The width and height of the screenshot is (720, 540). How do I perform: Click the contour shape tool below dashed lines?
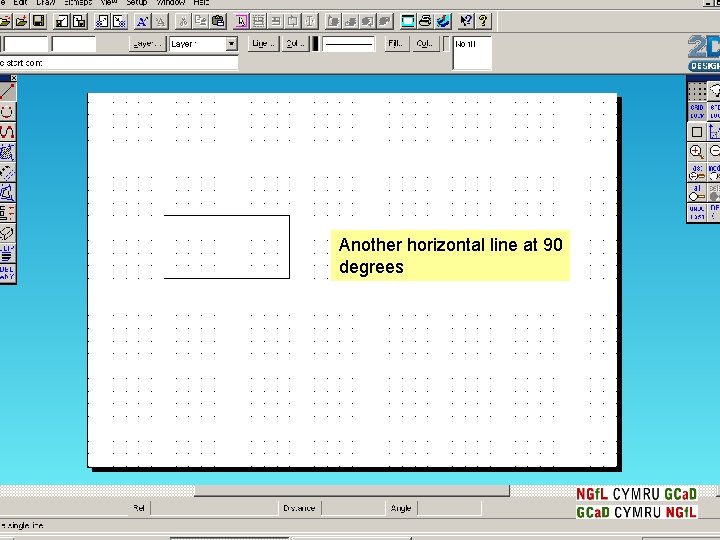[7, 192]
